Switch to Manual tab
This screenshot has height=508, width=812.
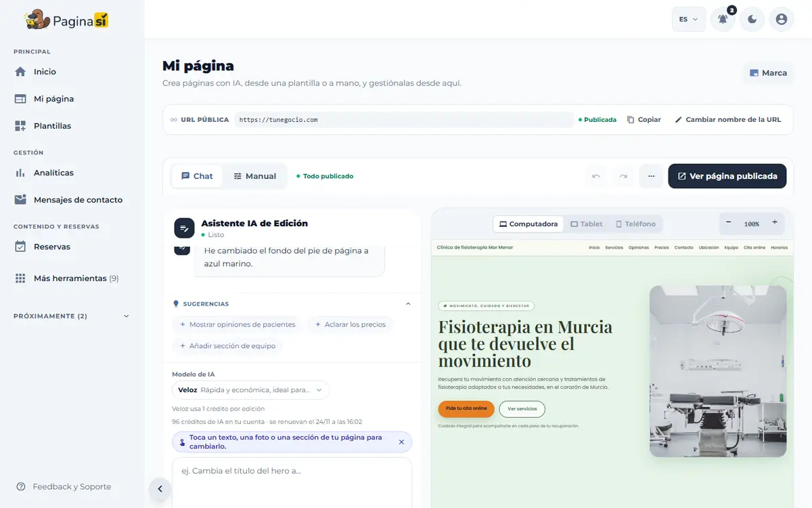(x=254, y=176)
